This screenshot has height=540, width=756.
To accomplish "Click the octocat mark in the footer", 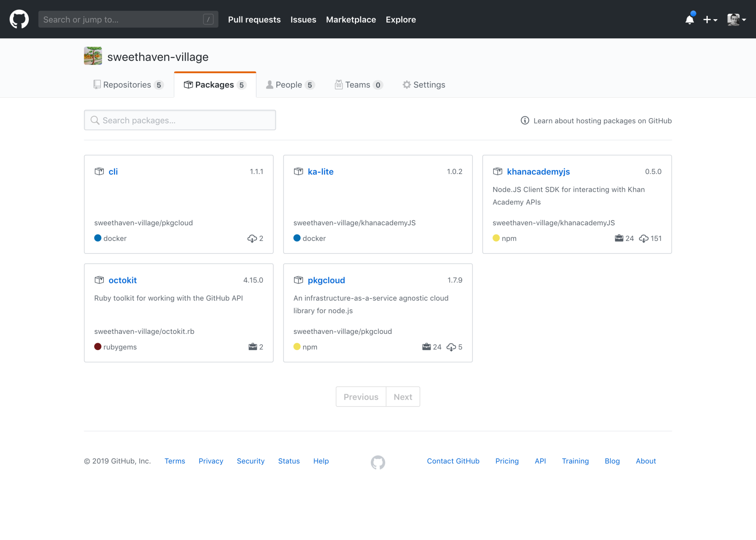I will pyautogui.click(x=377, y=462).
